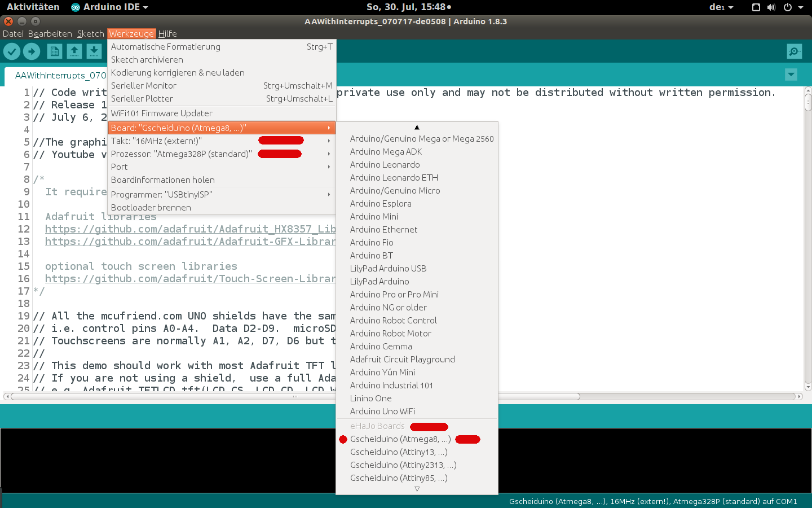Select Kodierung korrigieren & neu laden
This screenshot has height=508, width=812.
coord(222,73)
